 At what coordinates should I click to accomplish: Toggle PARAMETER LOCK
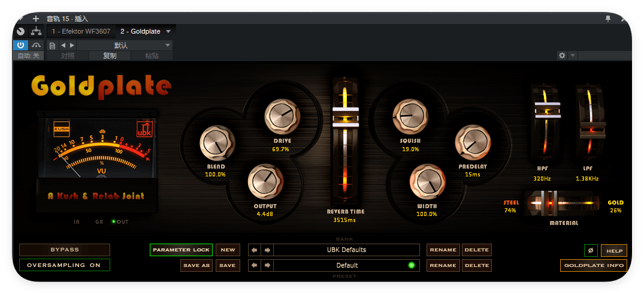tap(181, 250)
